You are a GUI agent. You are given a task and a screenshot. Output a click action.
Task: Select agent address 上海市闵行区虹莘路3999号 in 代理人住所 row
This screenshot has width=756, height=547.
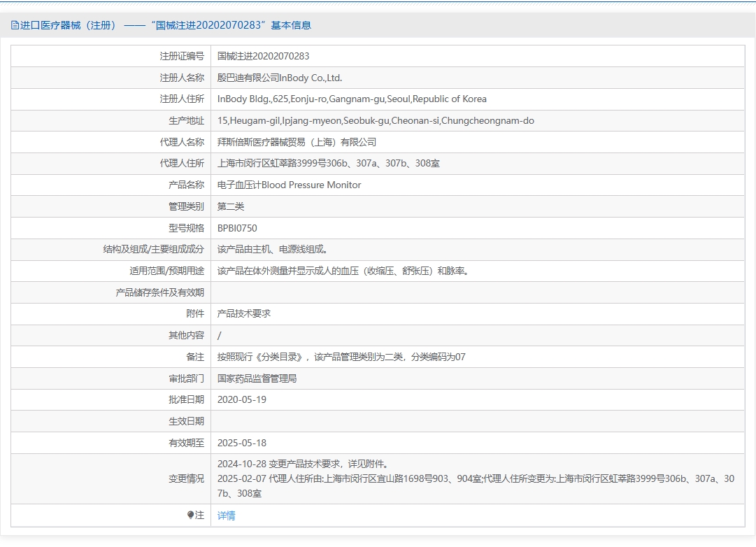point(328,163)
